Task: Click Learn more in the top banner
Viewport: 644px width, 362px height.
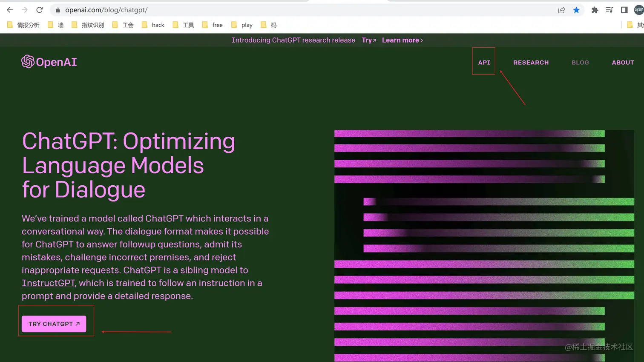Action: pos(402,40)
